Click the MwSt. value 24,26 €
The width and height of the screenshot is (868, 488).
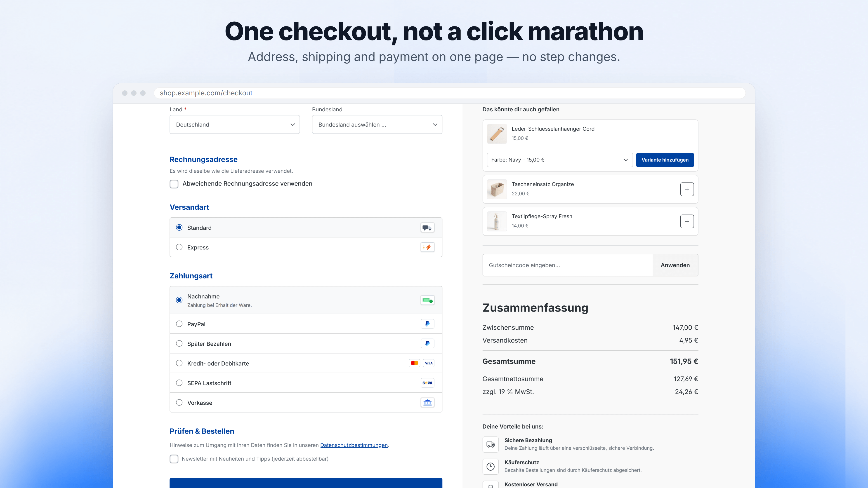click(686, 392)
